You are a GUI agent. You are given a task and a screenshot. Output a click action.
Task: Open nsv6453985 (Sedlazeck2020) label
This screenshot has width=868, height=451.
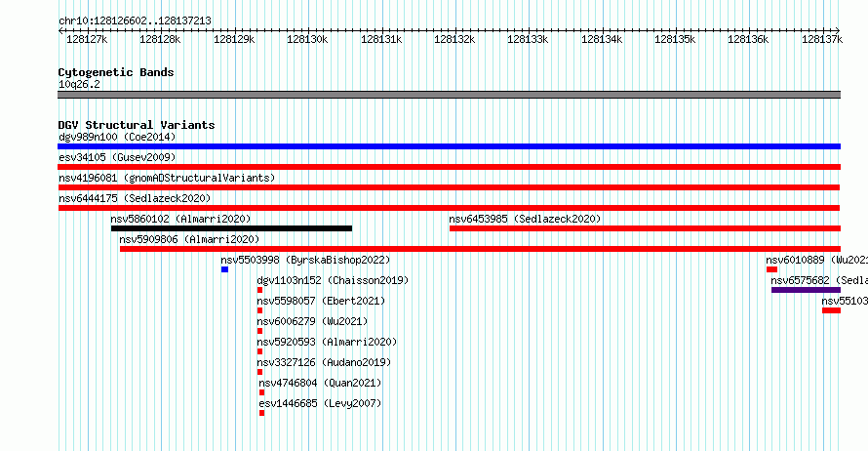pyautogui.click(x=525, y=219)
